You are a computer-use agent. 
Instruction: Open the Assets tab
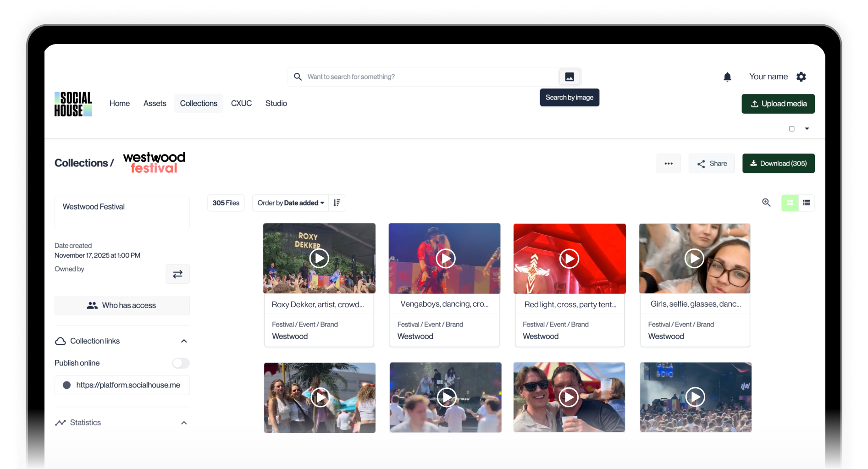155,104
